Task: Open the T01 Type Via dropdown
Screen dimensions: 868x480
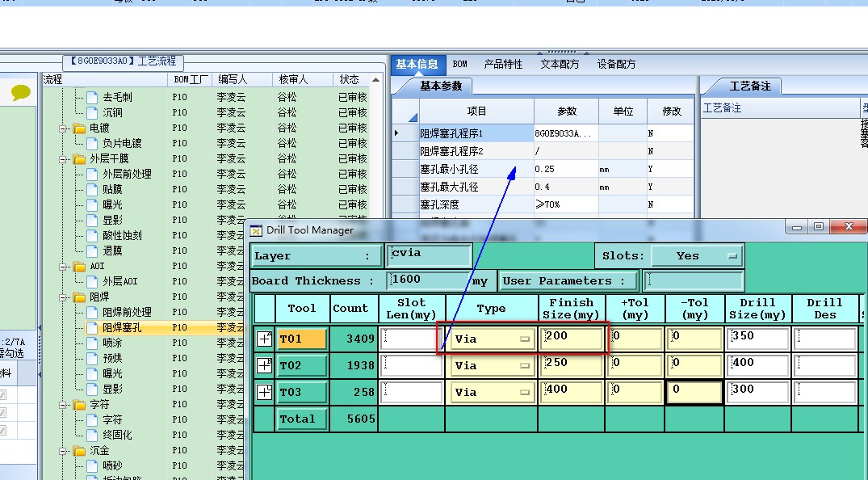Action: [x=492, y=339]
